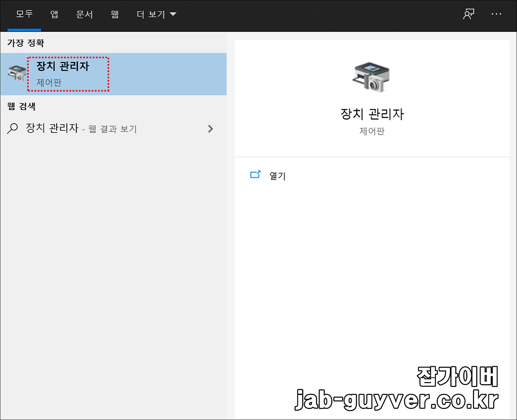
Task: Select the 모두 tab
Action: [24, 14]
